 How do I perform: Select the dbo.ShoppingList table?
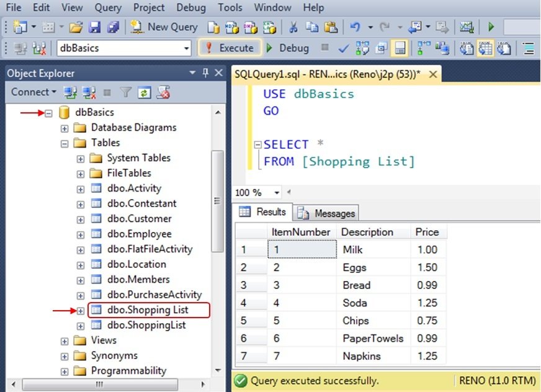[146, 325]
